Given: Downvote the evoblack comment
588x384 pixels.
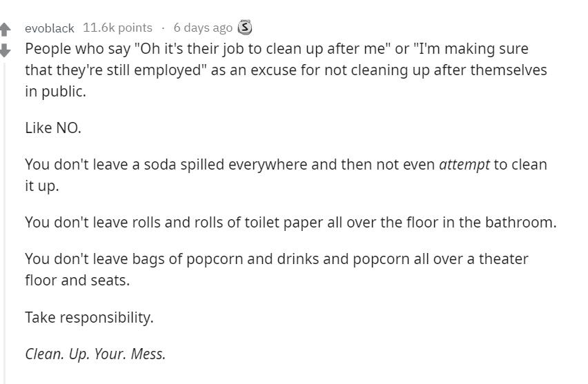Looking at the screenshot, I should pyautogui.click(x=5, y=50).
